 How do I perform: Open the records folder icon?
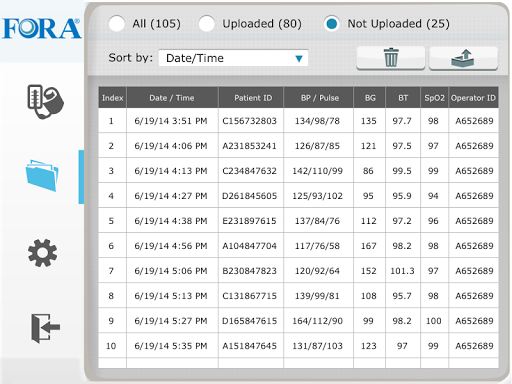42,176
